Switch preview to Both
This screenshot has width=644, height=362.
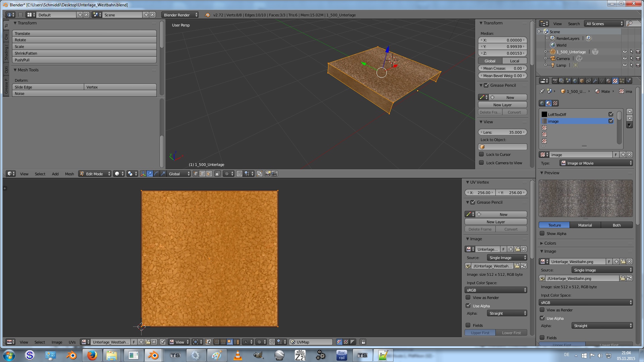click(616, 225)
